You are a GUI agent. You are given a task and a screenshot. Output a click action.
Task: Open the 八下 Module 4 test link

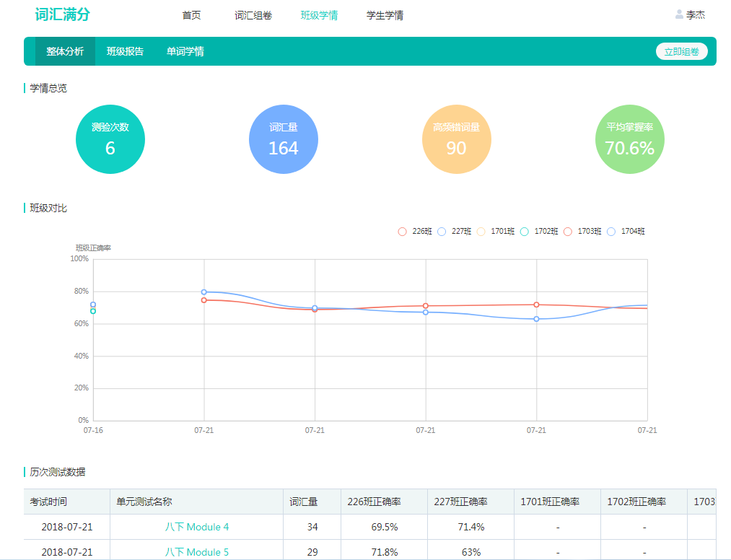tap(197, 527)
